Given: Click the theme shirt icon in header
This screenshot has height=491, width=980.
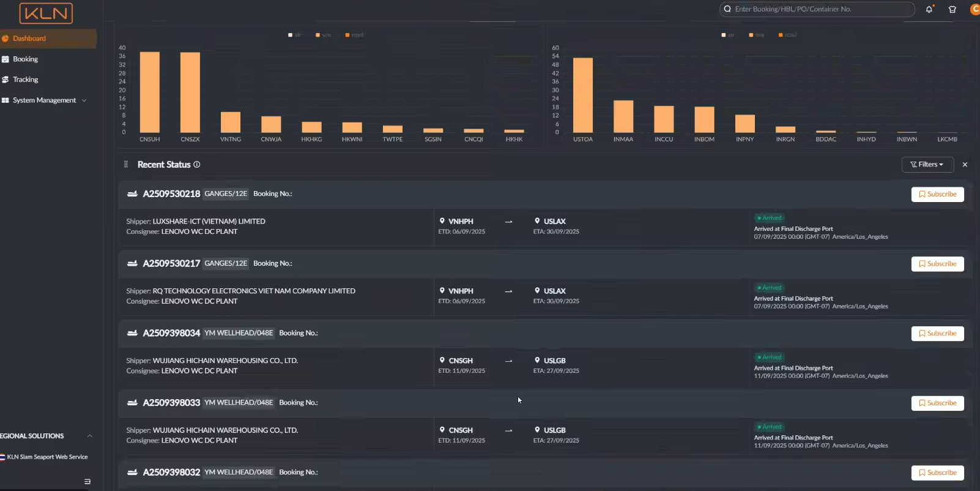Looking at the screenshot, I should [952, 9].
